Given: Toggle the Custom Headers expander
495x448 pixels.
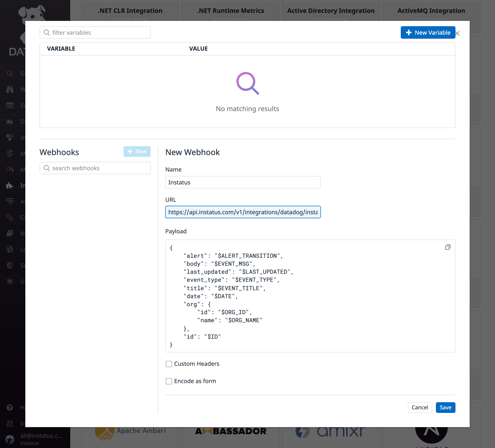Looking at the screenshot, I should [x=169, y=364].
